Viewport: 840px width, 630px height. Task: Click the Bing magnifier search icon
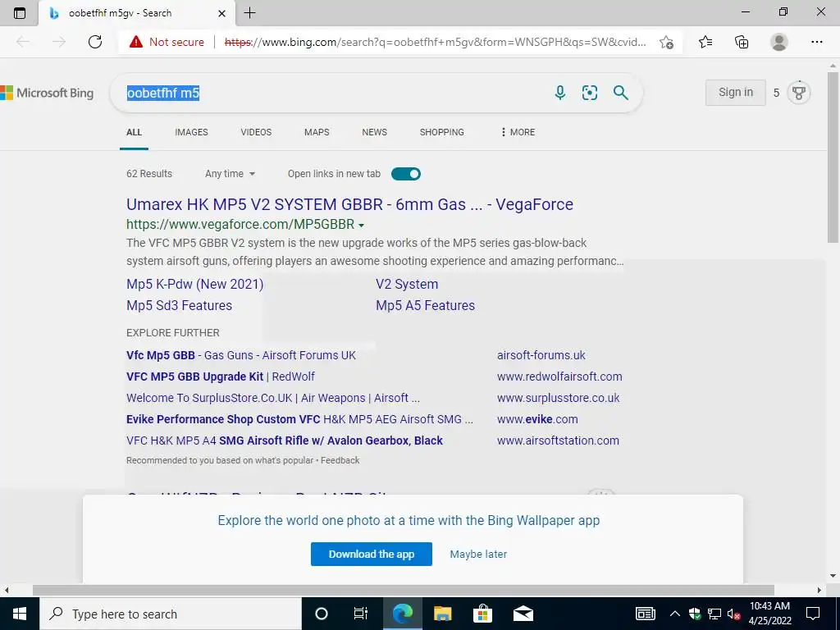pos(620,93)
